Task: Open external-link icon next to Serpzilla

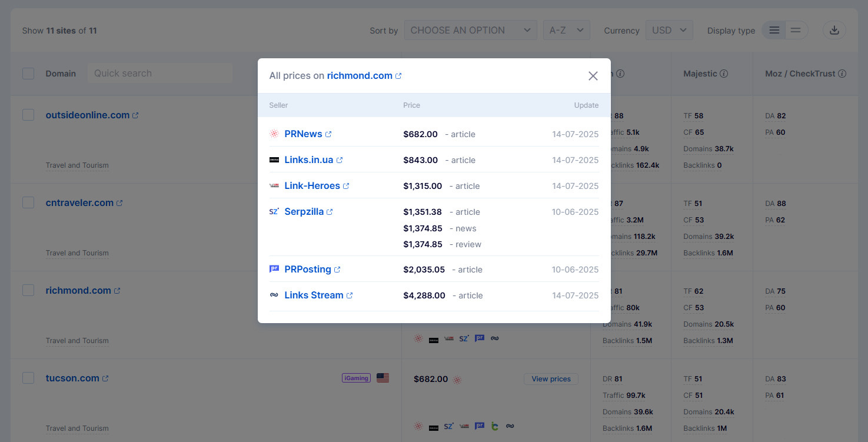Action: (330, 212)
